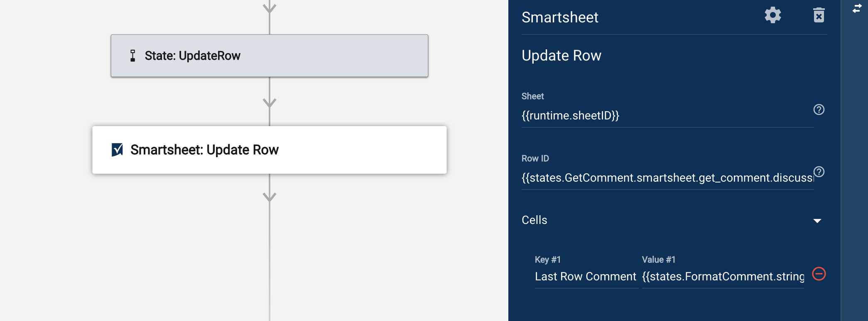Viewport: 868px width, 321px height.
Task: Click the Cells section label
Action: (535, 220)
